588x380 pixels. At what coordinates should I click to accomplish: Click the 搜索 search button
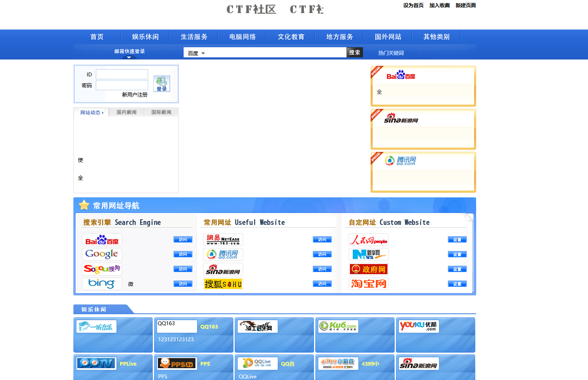click(355, 52)
